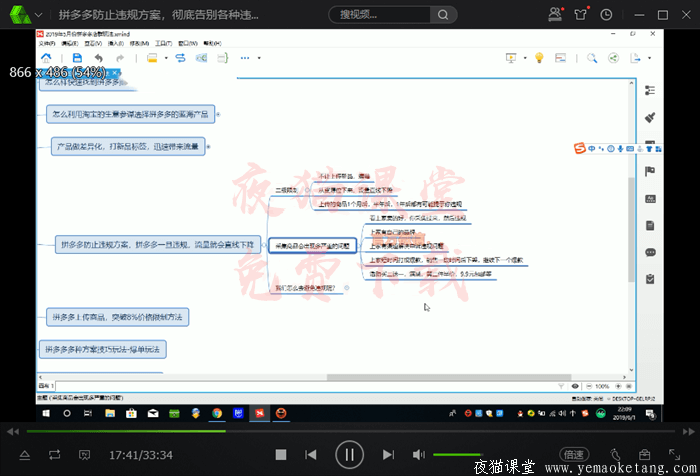Adjust the green volume slider

pyautogui.click(x=457, y=455)
